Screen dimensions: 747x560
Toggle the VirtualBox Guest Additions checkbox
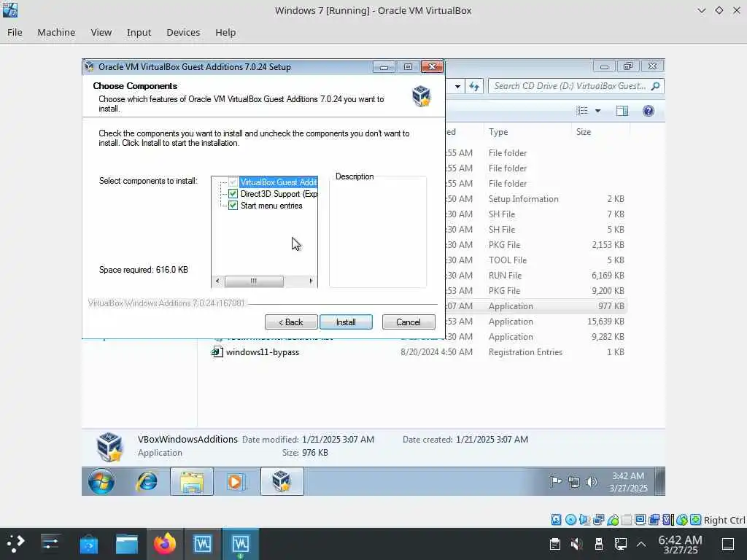click(x=233, y=182)
